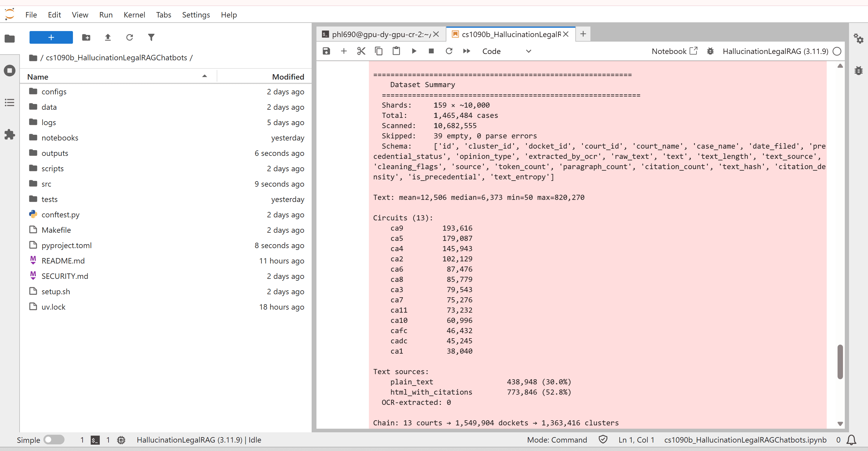Filter the file browser list

(x=151, y=37)
